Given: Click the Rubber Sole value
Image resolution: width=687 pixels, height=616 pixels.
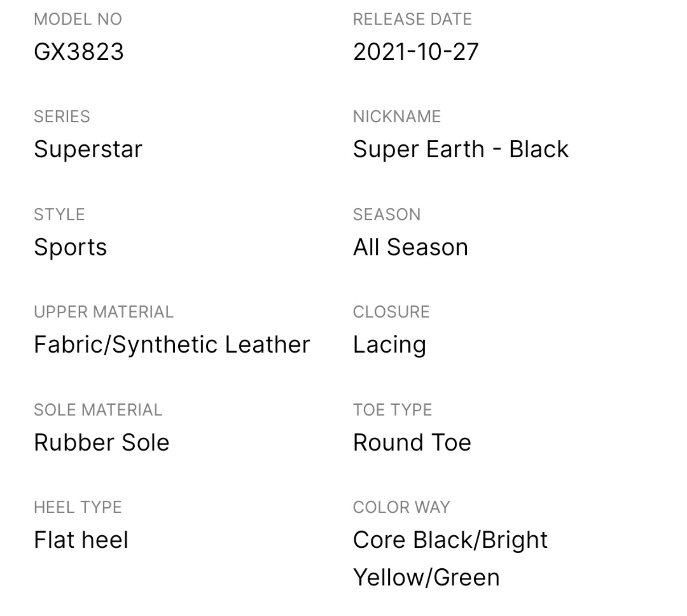Looking at the screenshot, I should [x=102, y=443].
